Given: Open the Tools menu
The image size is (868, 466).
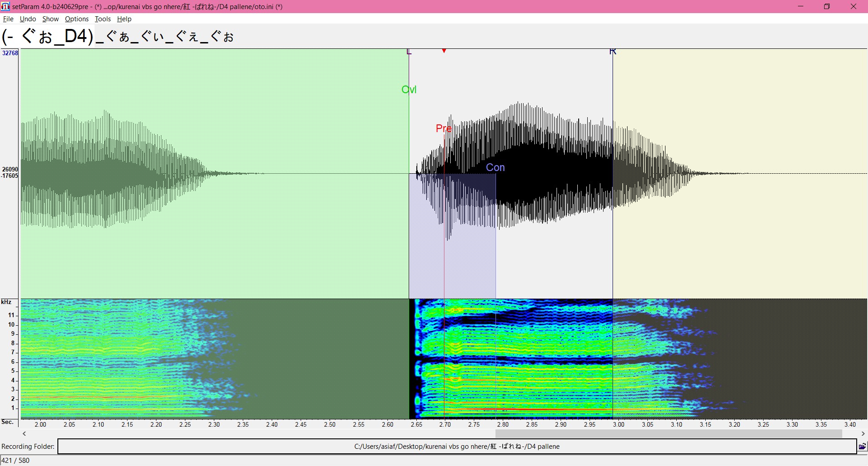Looking at the screenshot, I should coord(103,19).
